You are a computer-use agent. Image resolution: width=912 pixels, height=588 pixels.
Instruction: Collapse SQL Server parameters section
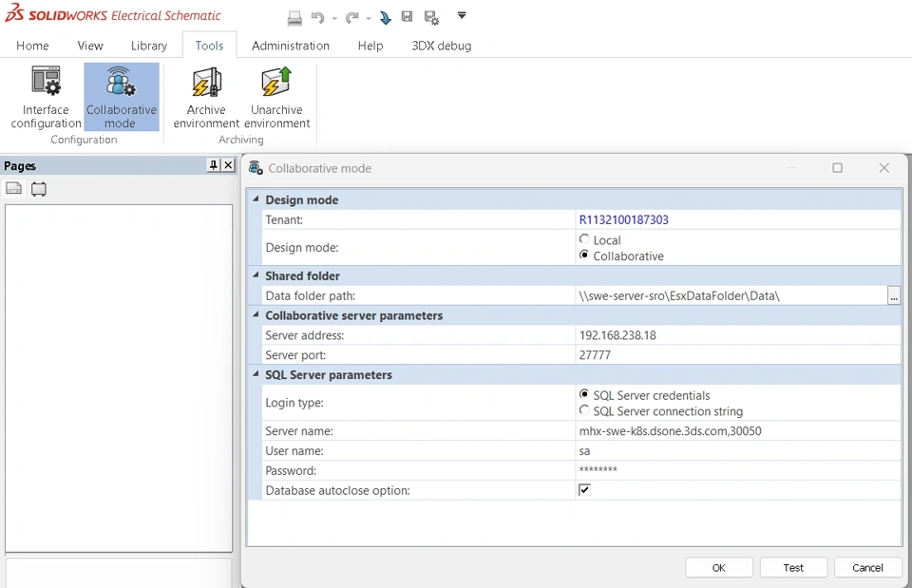[256, 374]
